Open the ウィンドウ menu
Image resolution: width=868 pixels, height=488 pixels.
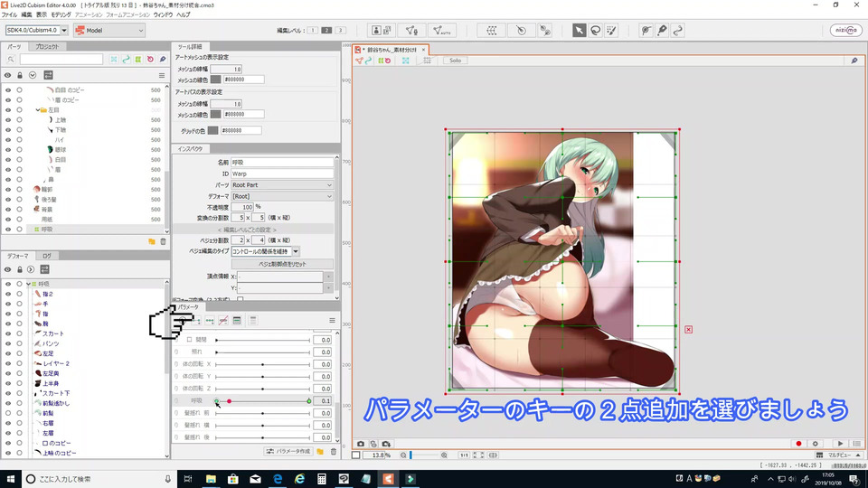coord(163,15)
